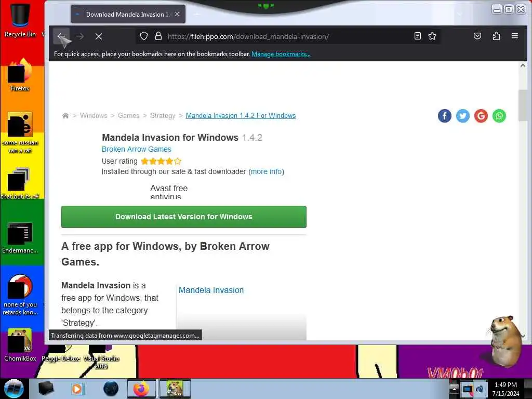Image resolution: width=532 pixels, height=399 pixels.
Task: Share the page on WhatsApp
Action: [x=499, y=116]
